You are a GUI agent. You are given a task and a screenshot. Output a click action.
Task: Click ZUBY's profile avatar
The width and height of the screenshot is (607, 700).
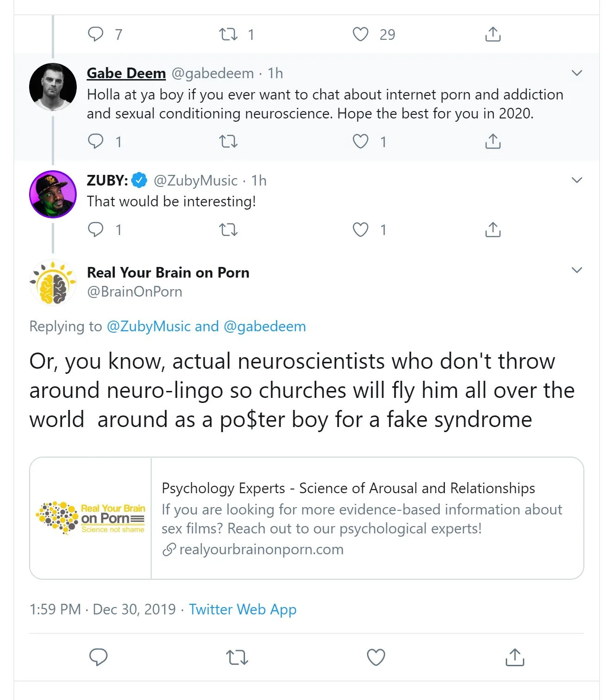tap(53, 194)
